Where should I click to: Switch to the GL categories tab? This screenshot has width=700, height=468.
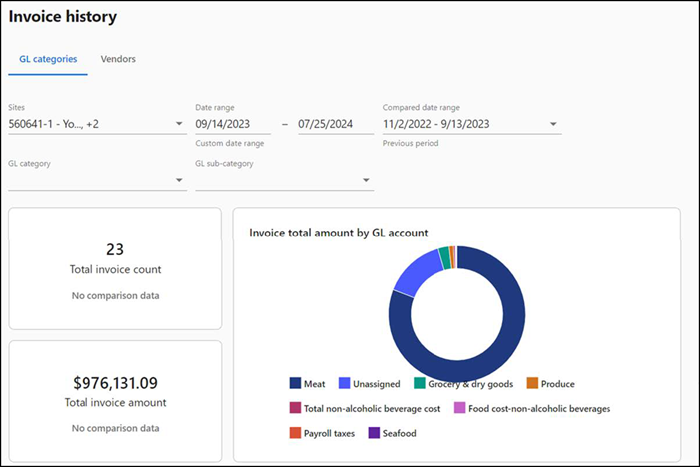pos(48,59)
